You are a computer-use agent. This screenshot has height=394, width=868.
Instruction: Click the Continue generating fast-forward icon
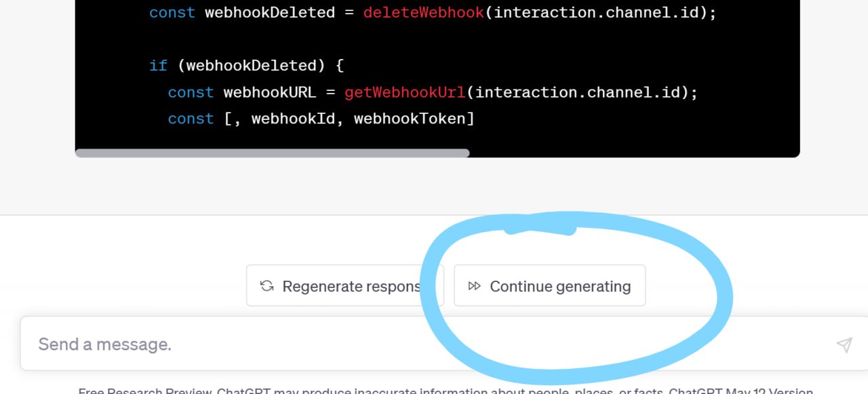click(x=475, y=286)
